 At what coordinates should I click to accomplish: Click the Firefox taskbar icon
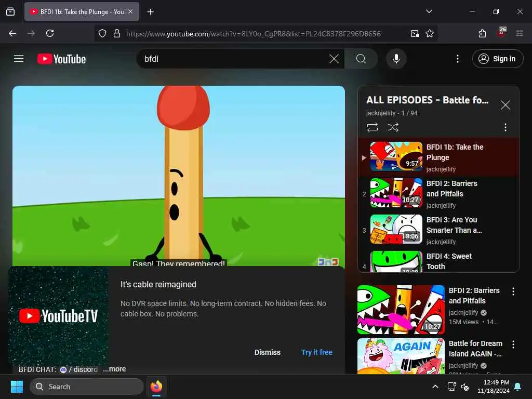point(156,387)
